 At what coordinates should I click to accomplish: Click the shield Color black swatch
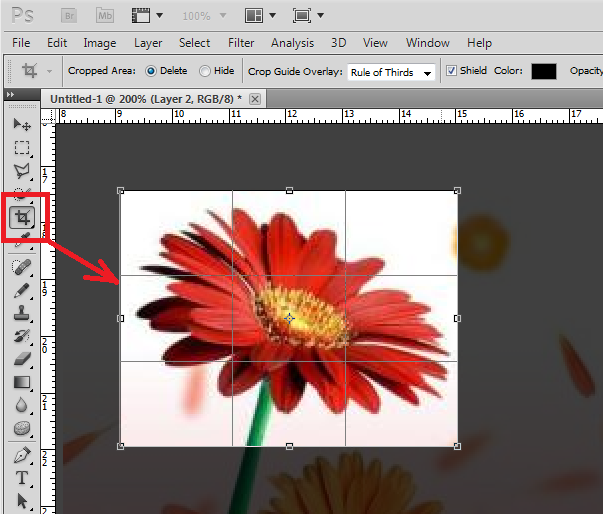pyautogui.click(x=543, y=71)
